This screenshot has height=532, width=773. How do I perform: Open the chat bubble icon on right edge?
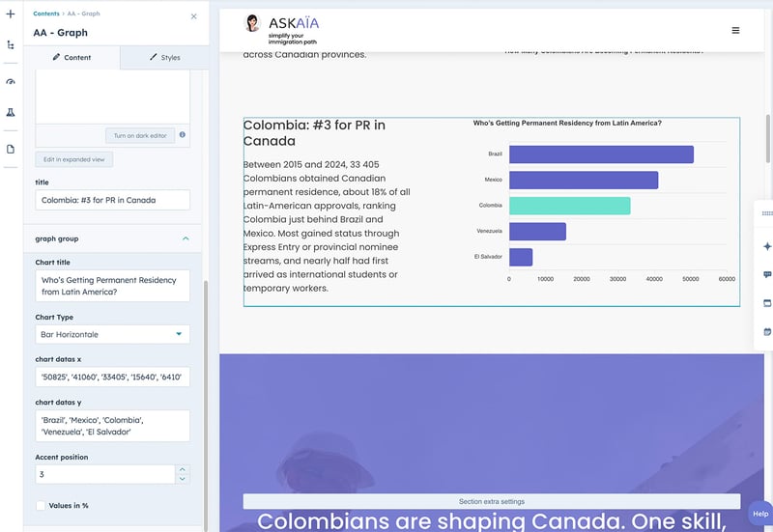(x=767, y=274)
